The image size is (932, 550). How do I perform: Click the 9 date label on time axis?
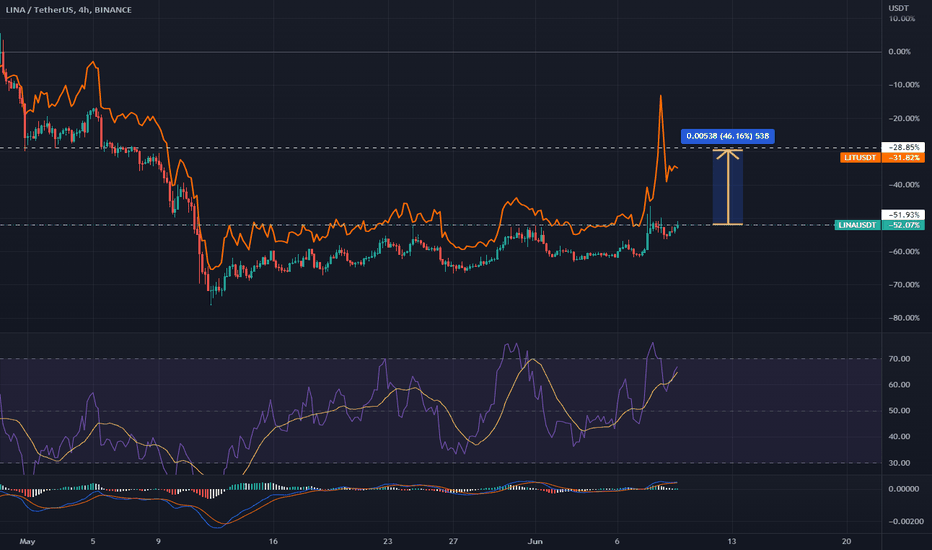tap(158, 542)
